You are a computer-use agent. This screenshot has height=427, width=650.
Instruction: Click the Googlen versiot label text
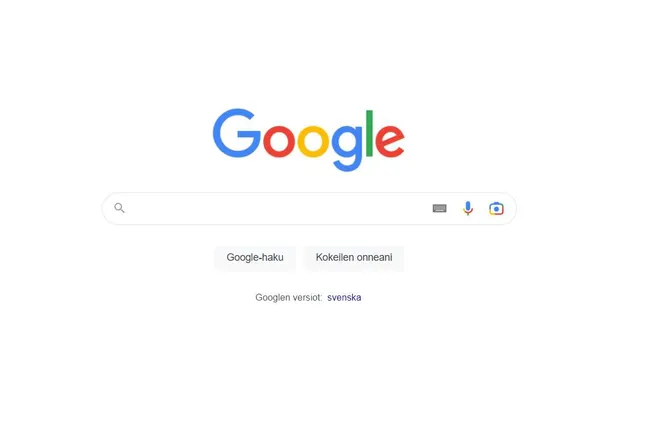[289, 297]
